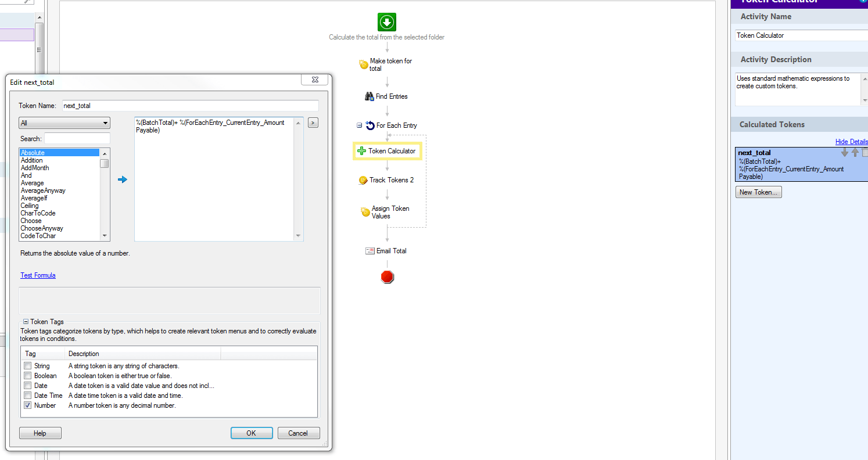The width and height of the screenshot is (868, 460).
Task: Click the Hide Details link
Action: (852, 142)
